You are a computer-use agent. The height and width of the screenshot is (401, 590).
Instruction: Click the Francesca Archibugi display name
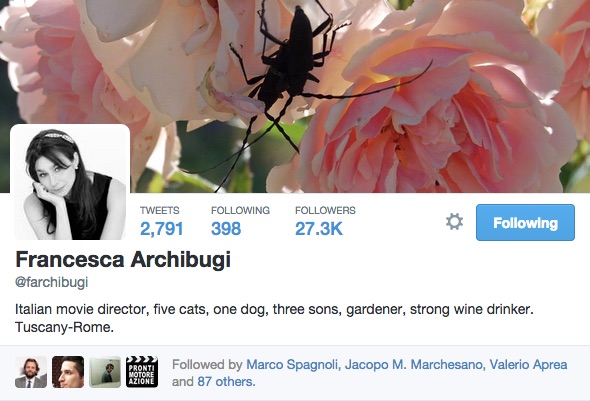point(123,260)
